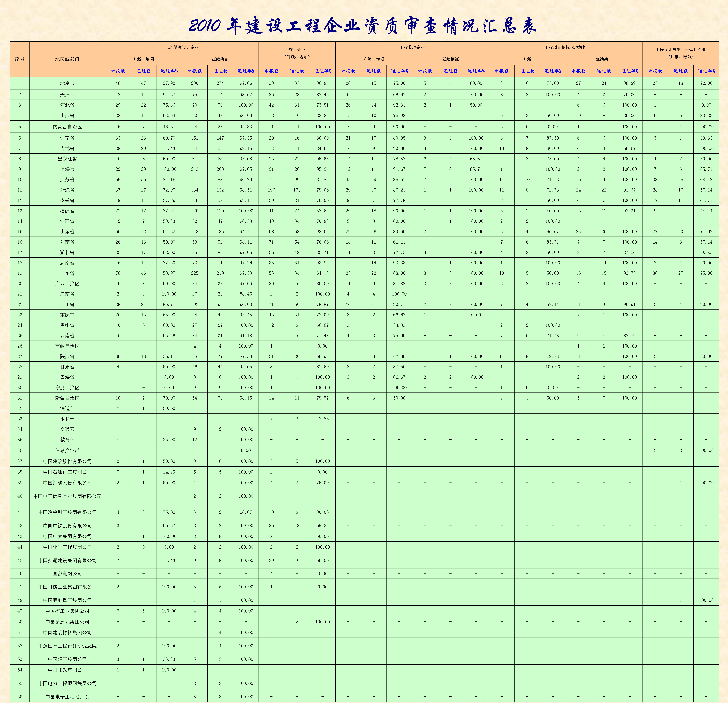728x703 pixels.
Task: Click the 西藏自治区 row label
Action: tap(67, 346)
